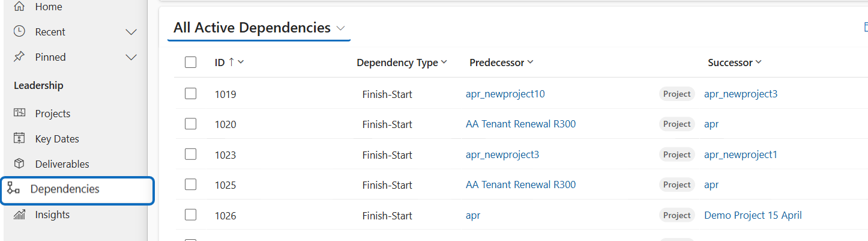This screenshot has height=241, width=868.
Task: Click the Key Dates calendar icon
Action: pos(19,138)
